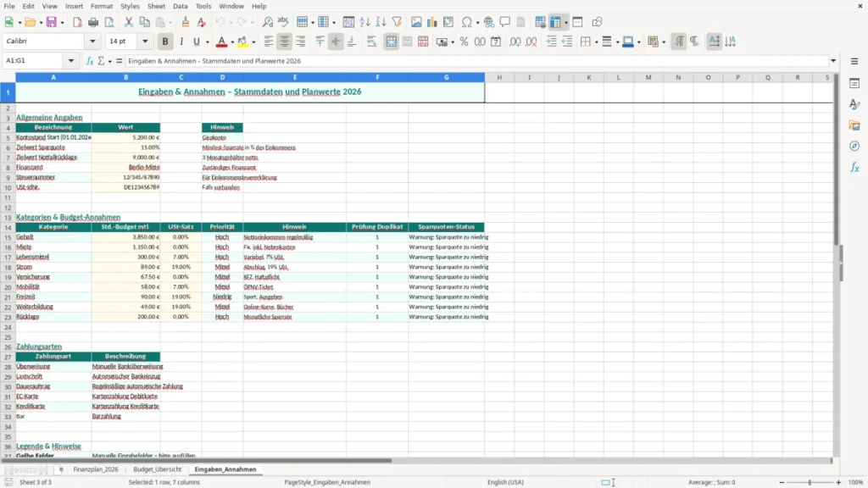Toggle left-to-right text direction
Viewport: 868px width, 488px height.
[x=679, y=42]
